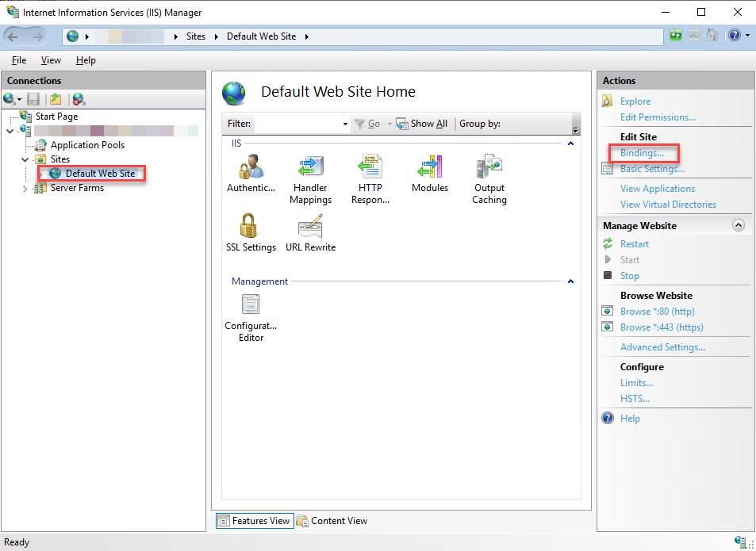Click the Home icon in address bar
Viewport: 756px width, 551px height.
pos(712,35)
